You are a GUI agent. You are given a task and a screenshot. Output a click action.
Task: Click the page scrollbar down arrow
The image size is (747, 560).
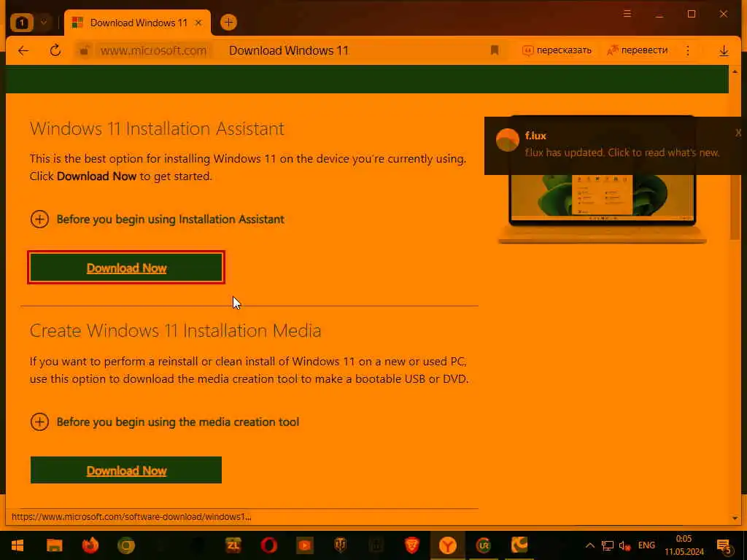pos(735,518)
